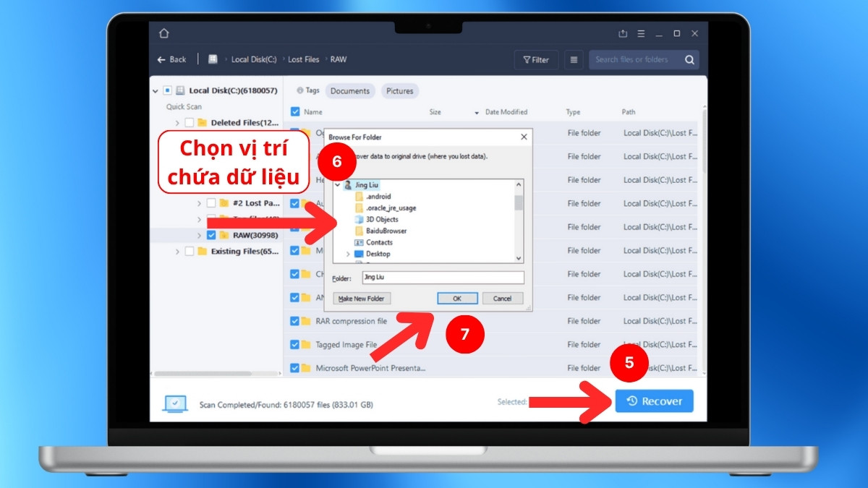Screen dimensions: 868x488
Task: Click the drive icon beside Local Disk(C:)(6180057)
Action: (180, 90)
